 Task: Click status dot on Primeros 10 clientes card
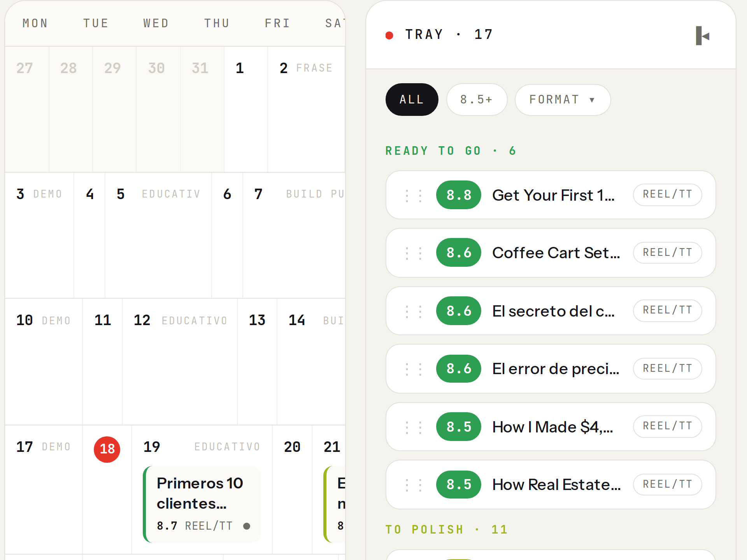(x=247, y=526)
